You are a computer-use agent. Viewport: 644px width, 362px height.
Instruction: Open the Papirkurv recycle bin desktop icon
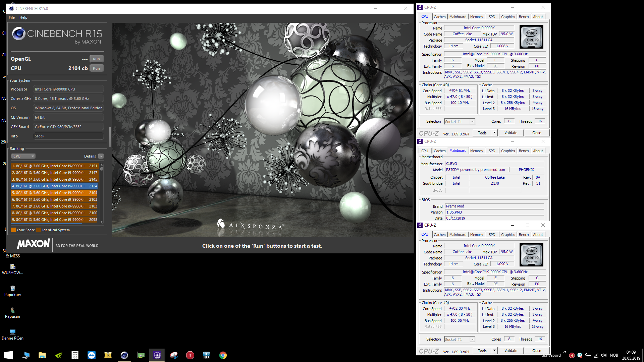tap(13, 288)
